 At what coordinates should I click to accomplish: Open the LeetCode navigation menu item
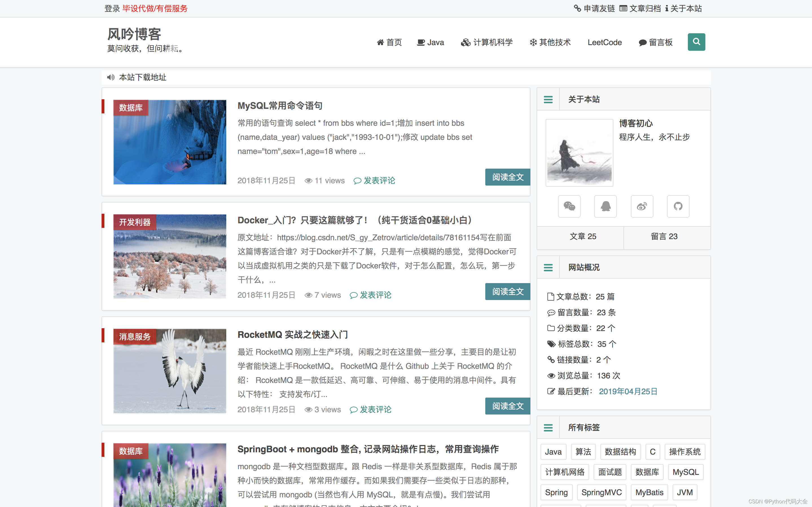click(x=604, y=42)
